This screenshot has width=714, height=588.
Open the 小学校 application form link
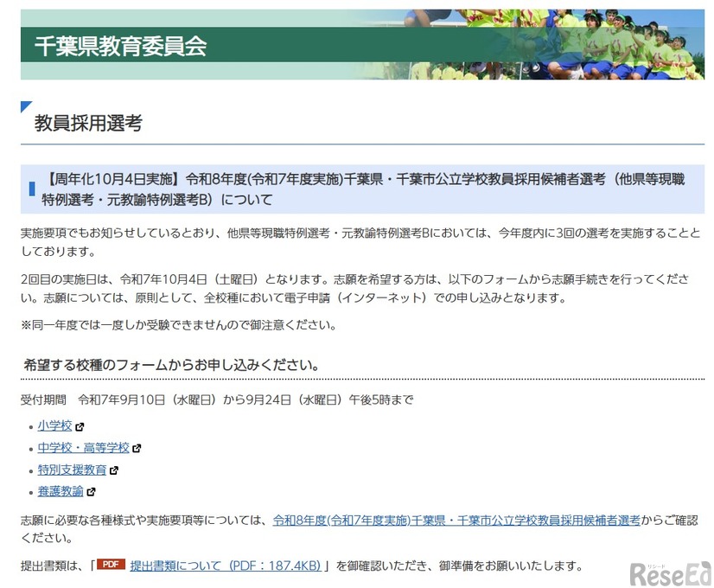[x=54, y=425]
